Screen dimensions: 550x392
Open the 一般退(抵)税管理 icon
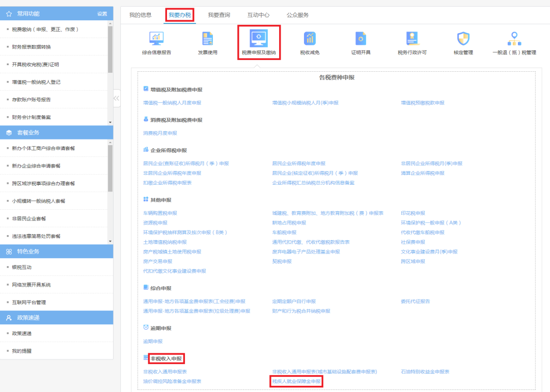point(514,39)
